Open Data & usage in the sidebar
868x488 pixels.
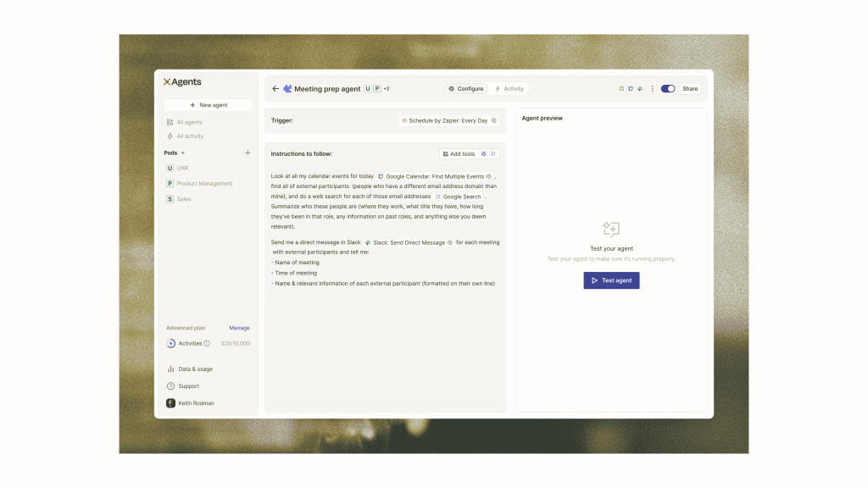click(195, 369)
